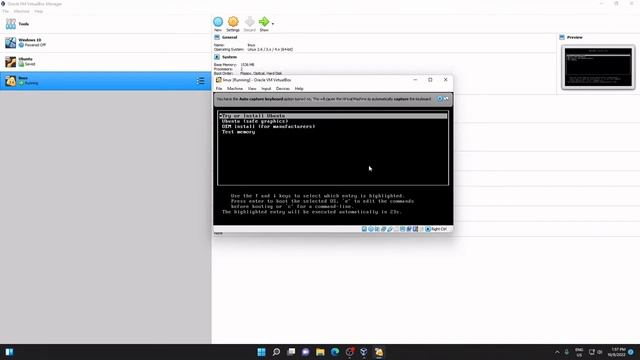
Task: Open File Explorer from the taskbar
Action: (x=320, y=352)
